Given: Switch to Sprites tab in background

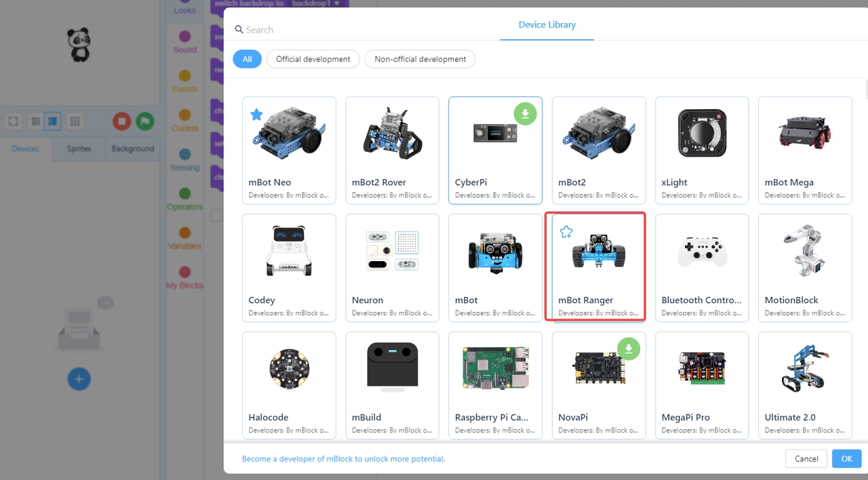Looking at the screenshot, I should [x=79, y=148].
